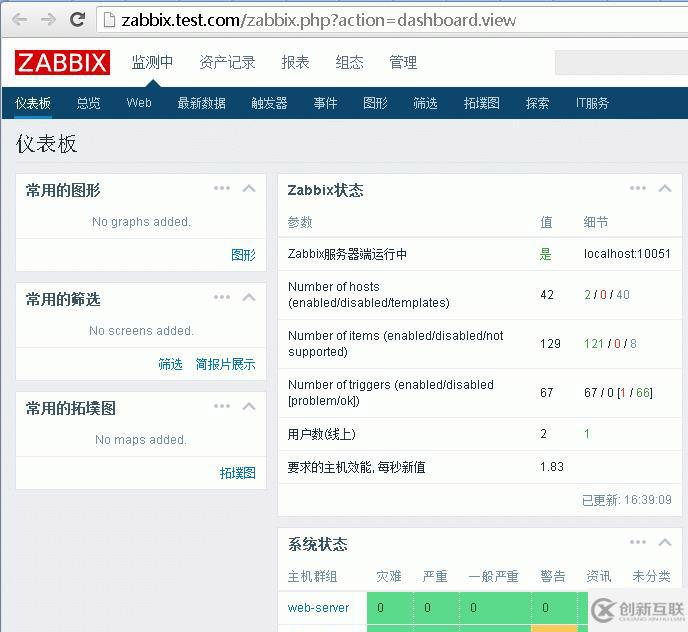Click the triggers value 67
Viewport: 688px width, 632px height.
point(547,392)
